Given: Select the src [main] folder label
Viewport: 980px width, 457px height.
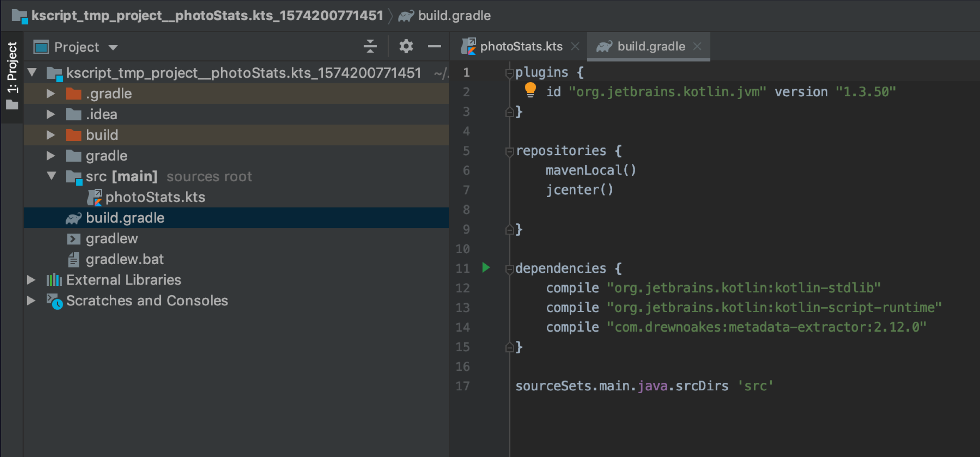Looking at the screenshot, I should coord(122,176).
